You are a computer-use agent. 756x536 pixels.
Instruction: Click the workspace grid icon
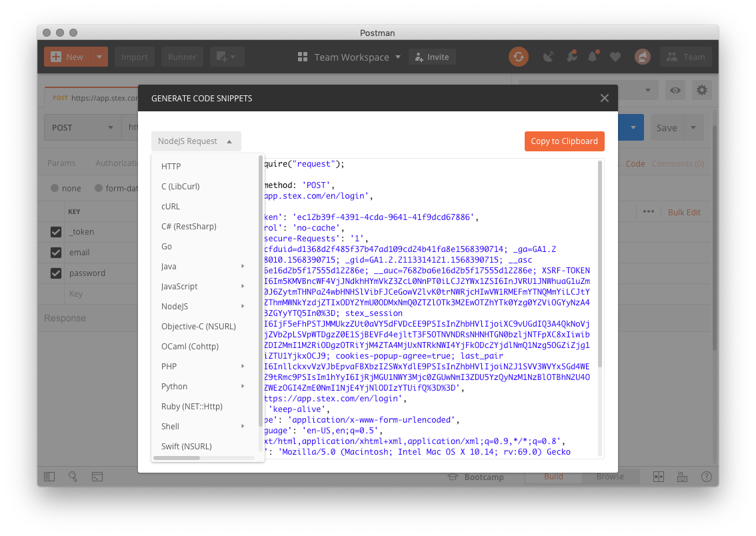click(303, 57)
